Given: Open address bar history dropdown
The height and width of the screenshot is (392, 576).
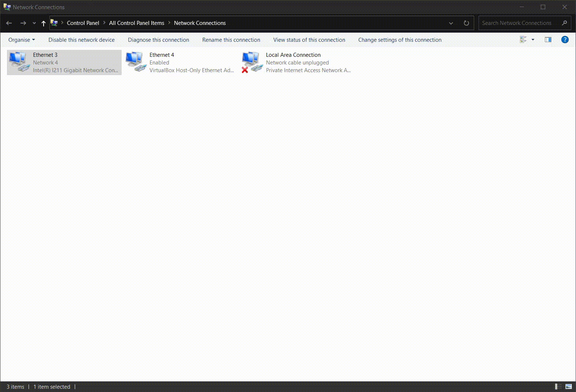Looking at the screenshot, I should click(451, 23).
